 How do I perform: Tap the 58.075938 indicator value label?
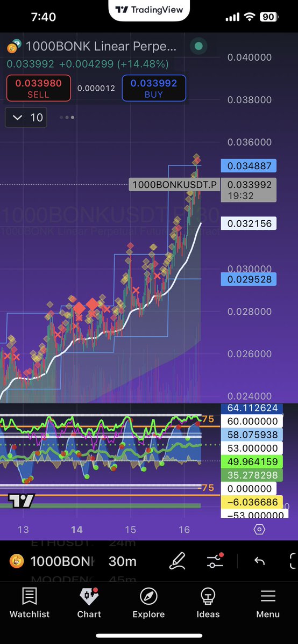(252, 435)
